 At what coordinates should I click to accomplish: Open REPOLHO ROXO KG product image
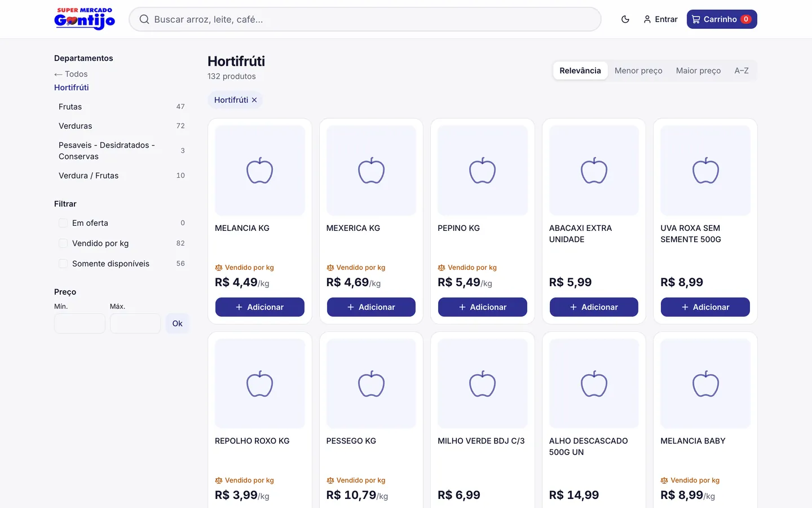click(x=260, y=384)
